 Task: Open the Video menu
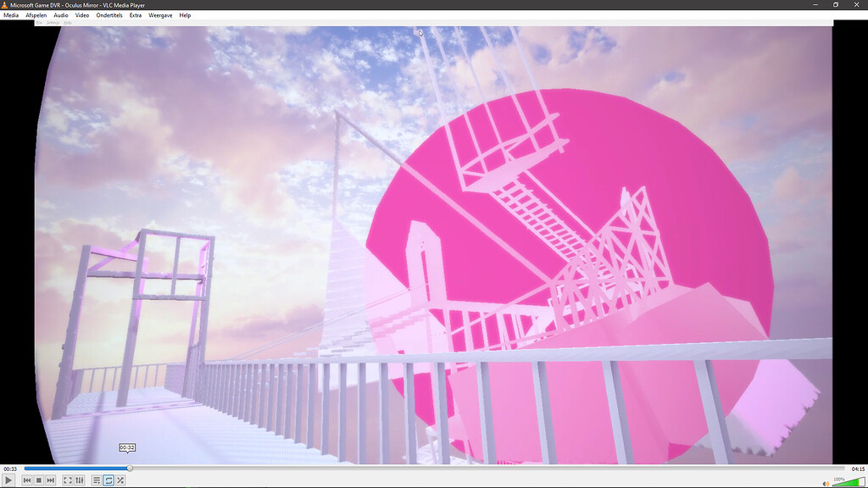(82, 14)
